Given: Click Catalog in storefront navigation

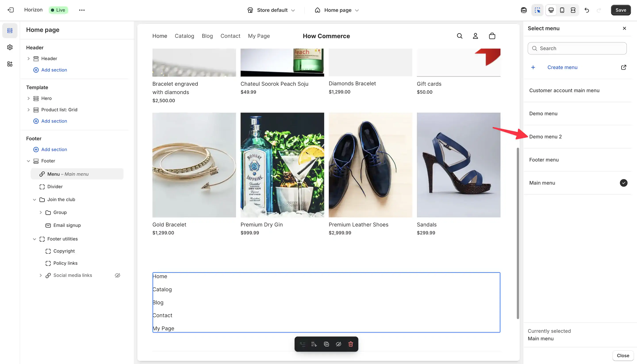Looking at the screenshot, I should [184, 36].
